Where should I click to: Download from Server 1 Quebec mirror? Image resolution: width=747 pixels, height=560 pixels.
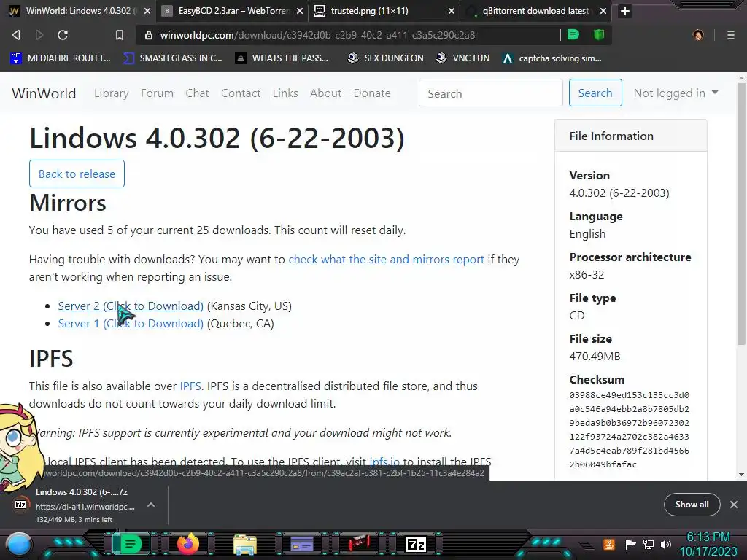click(131, 323)
